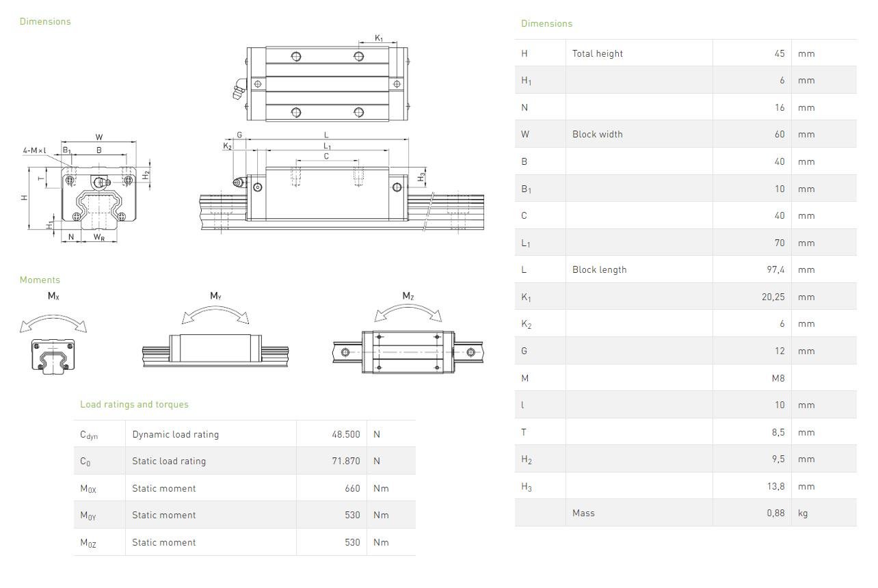This screenshot has height=588, width=878.
Task: Click the value '6' in the H1 row
Action: (x=782, y=80)
